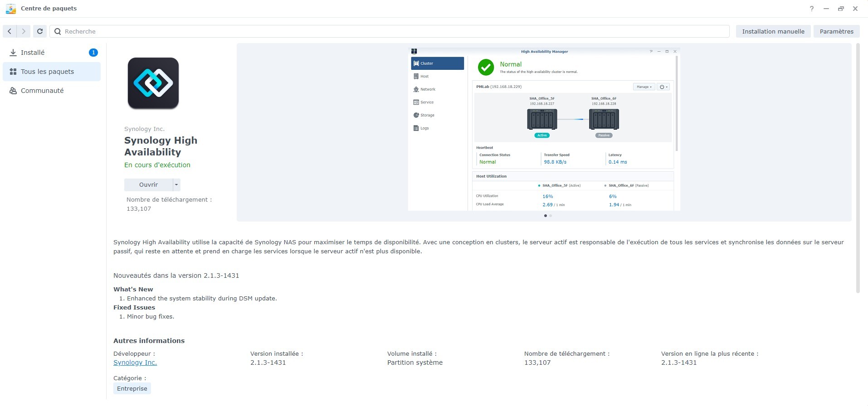Open help with the question mark icon
The image size is (868, 406).
[812, 9]
